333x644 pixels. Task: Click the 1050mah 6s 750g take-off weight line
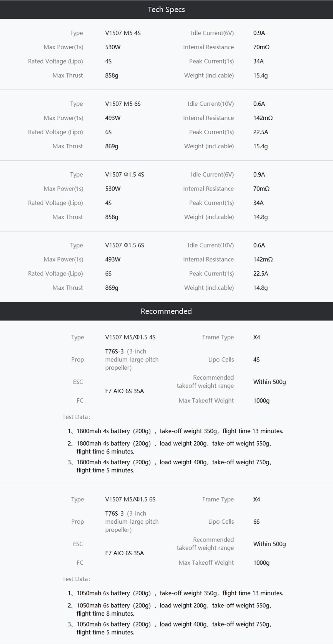[x=174, y=624]
